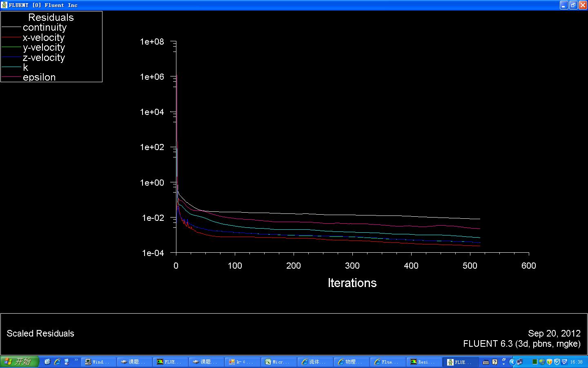588x368 pixels.
Task: Click the network connection tray icon
Action: coord(519,362)
